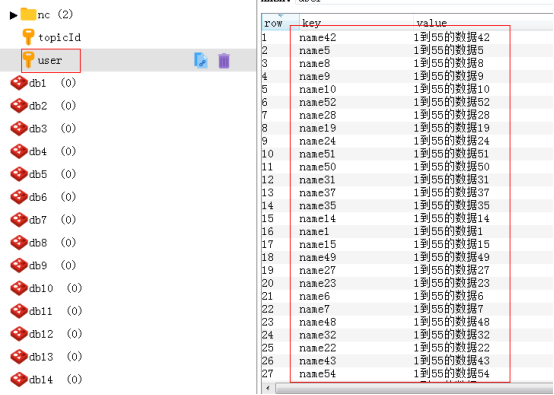This screenshot has width=554, height=395.
Task: Click the table's horizontal scrollbar track
Action: pyautogui.click(x=414, y=388)
